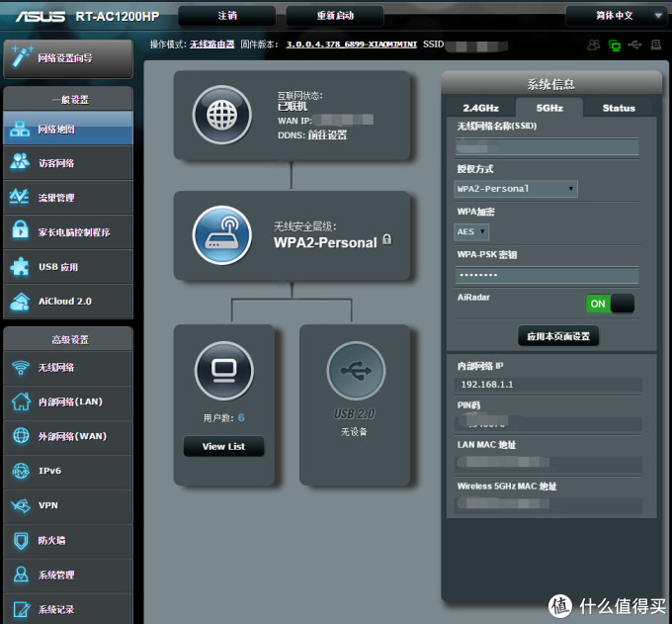Switch to the 2.4GHz tab
The image size is (672, 624).
[x=481, y=108]
